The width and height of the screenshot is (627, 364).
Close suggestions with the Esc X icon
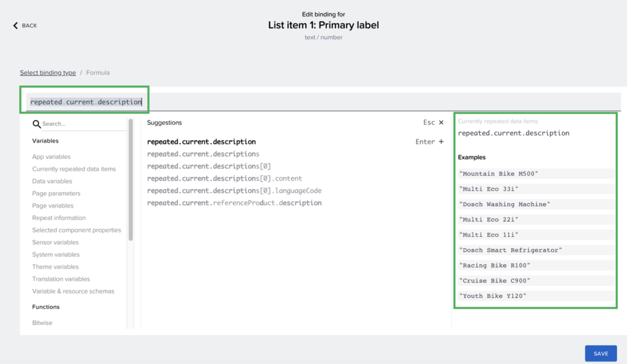point(441,122)
